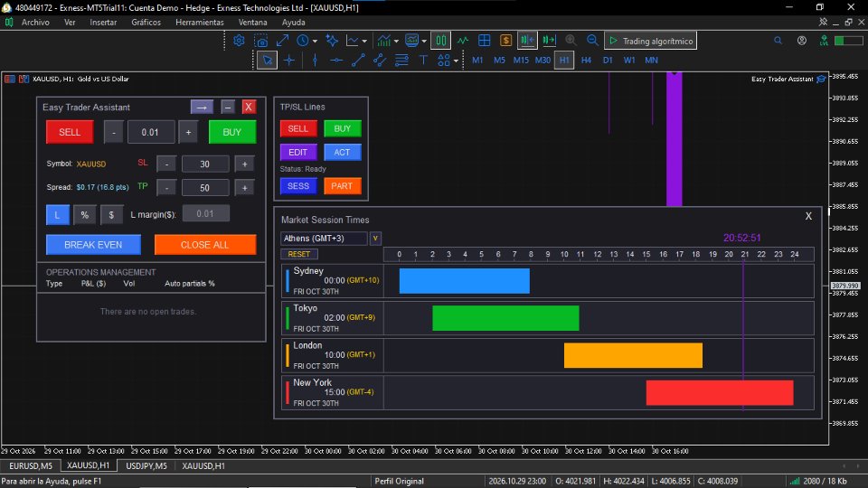Viewport: 868px width, 488px height.
Task: Click red SELL in Easy Trader Assistant
Action: tap(70, 132)
